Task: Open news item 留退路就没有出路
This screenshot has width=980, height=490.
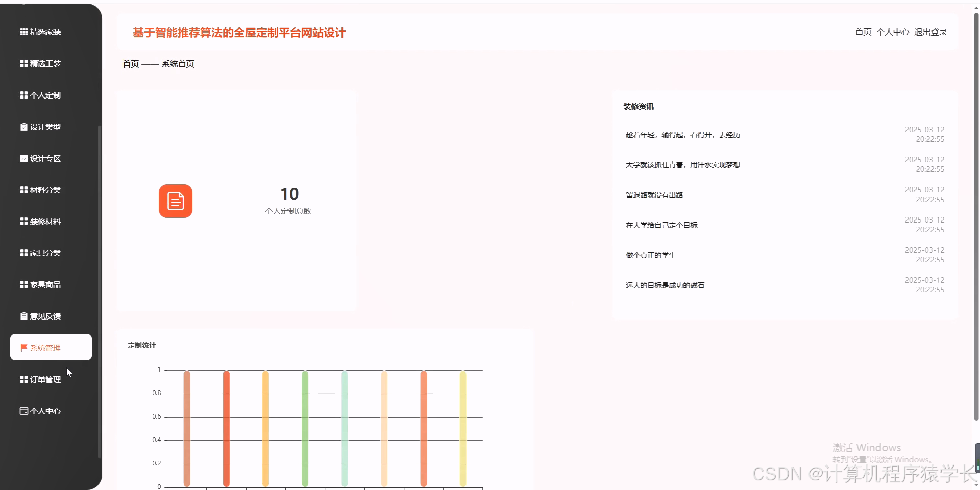Action: click(x=654, y=195)
